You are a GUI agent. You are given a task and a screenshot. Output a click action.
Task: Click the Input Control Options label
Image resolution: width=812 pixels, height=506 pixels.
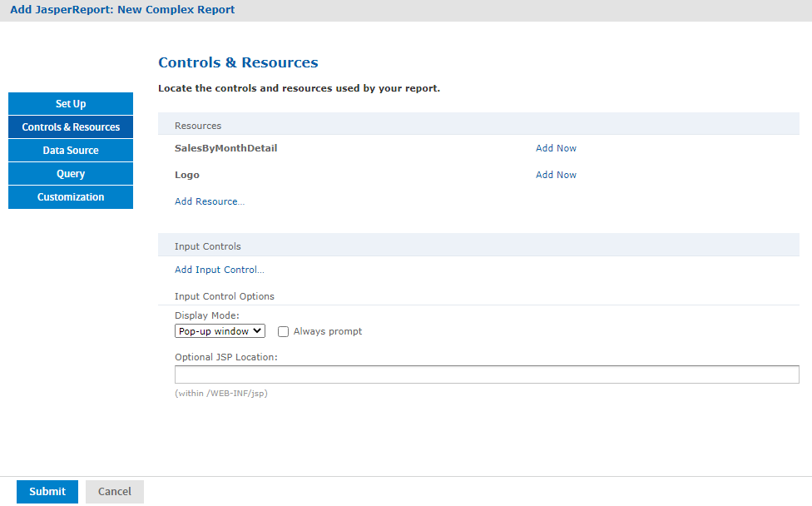coord(225,296)
